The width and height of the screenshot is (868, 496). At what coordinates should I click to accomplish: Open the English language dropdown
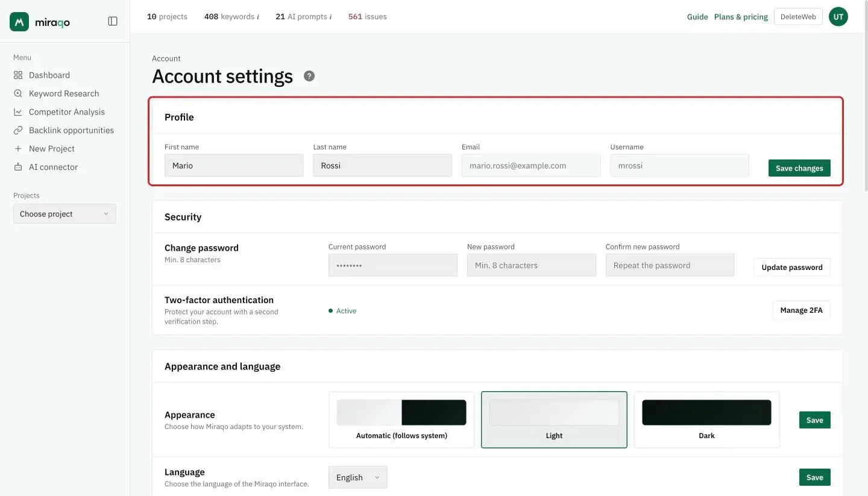tap(358, 477)
